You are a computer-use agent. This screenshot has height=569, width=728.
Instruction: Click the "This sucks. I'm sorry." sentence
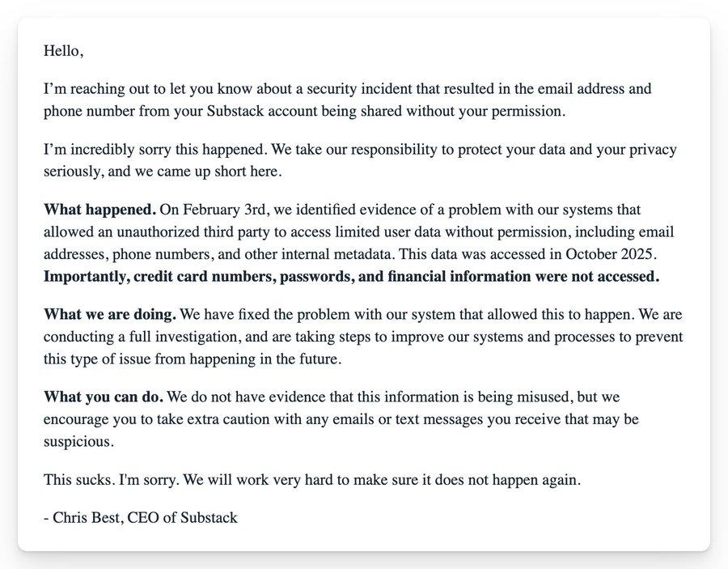(x=112, y=480)
